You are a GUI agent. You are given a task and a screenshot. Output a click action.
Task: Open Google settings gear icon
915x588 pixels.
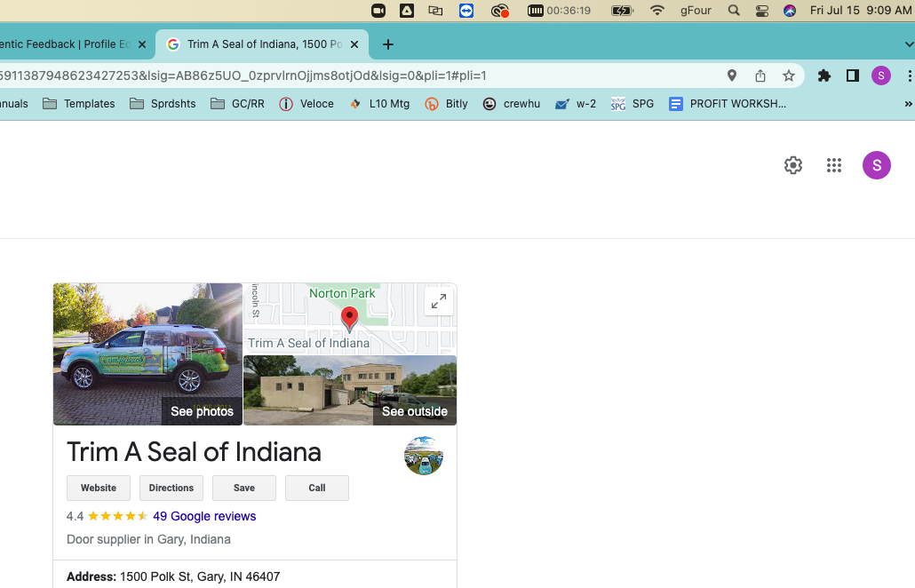point(792,165)
